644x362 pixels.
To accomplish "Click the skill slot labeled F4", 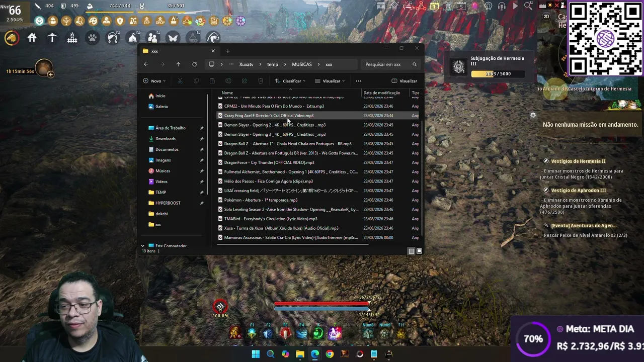I will pos(302,333).
